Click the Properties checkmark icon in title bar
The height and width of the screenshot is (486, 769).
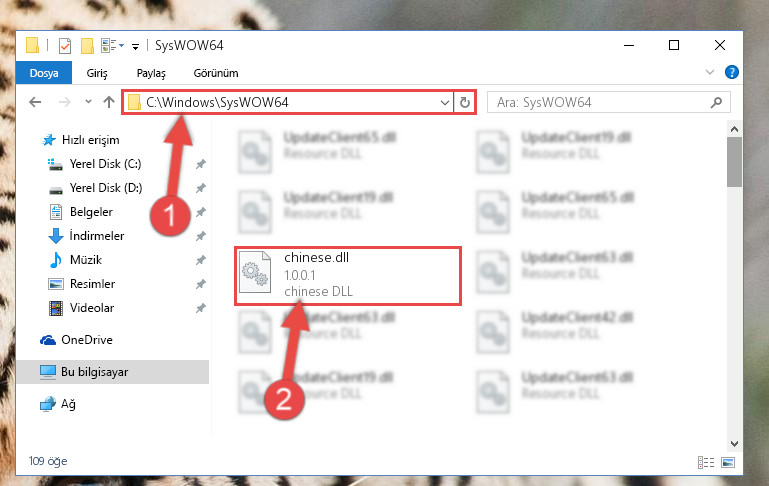point(65,46)
